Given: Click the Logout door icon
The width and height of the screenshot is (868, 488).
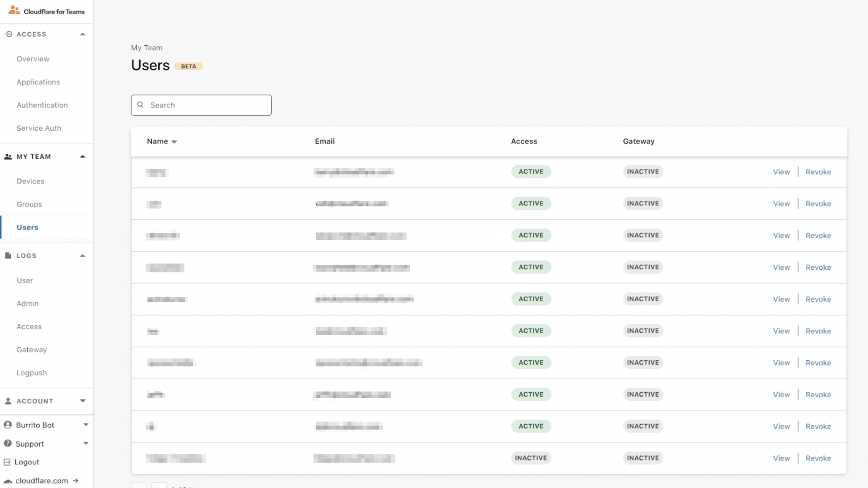Looking at the screenshot, I should tap(7, 462).
